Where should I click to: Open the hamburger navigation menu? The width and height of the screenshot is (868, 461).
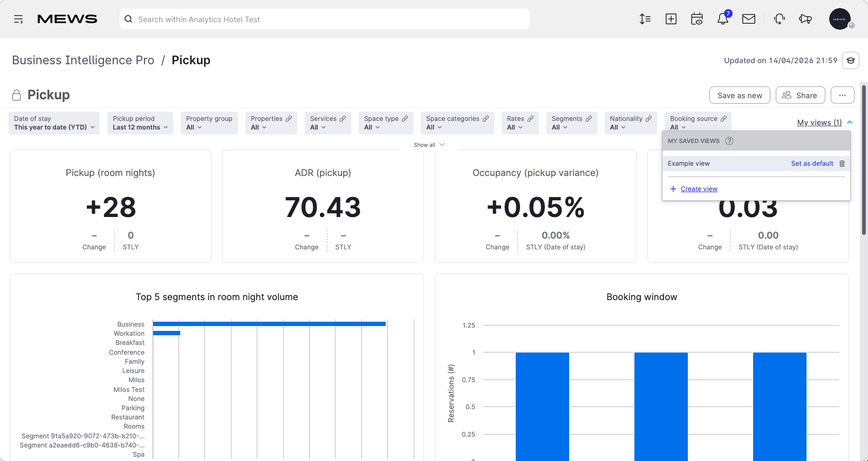18,19
